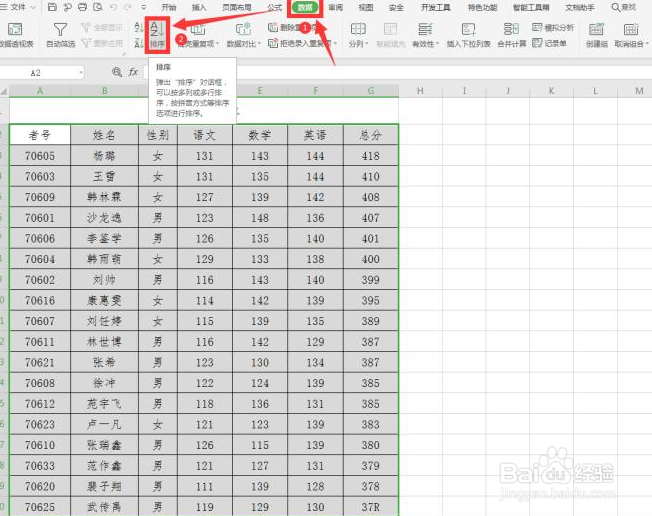The image size is (652, 516).
Task: Open the 特色功能 tab
Action: pyautogui.click(x=482, y=7)
